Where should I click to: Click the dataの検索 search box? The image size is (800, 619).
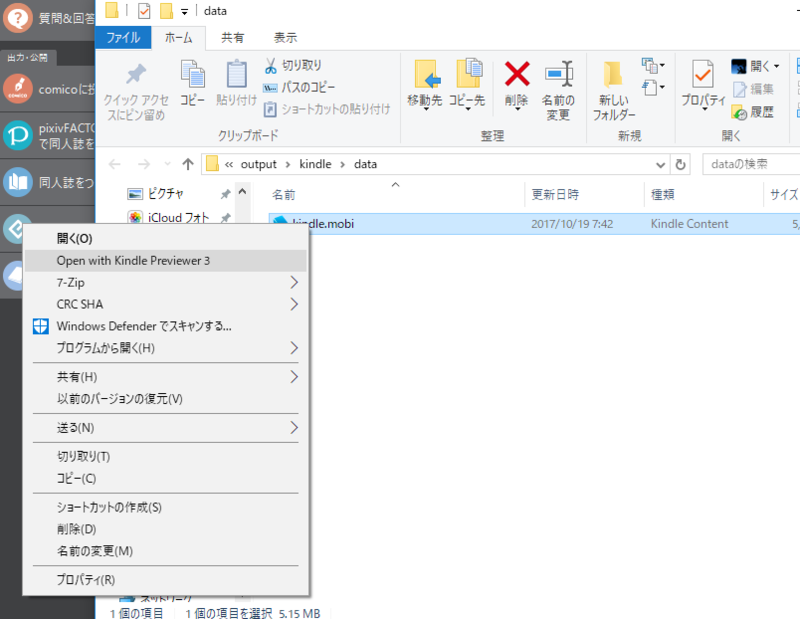[x=751, y=164]
